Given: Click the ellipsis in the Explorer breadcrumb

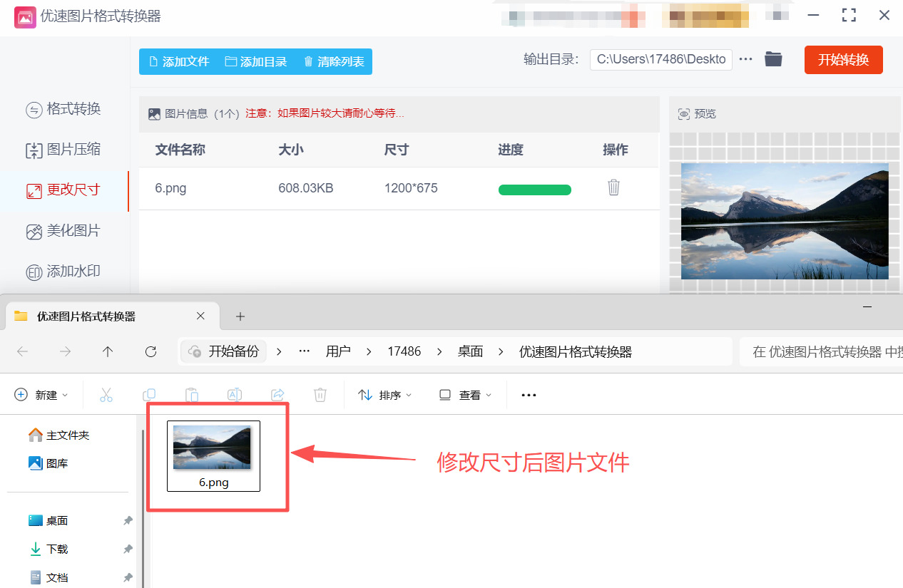Looking at the screenshot, I should coord(305,351).
